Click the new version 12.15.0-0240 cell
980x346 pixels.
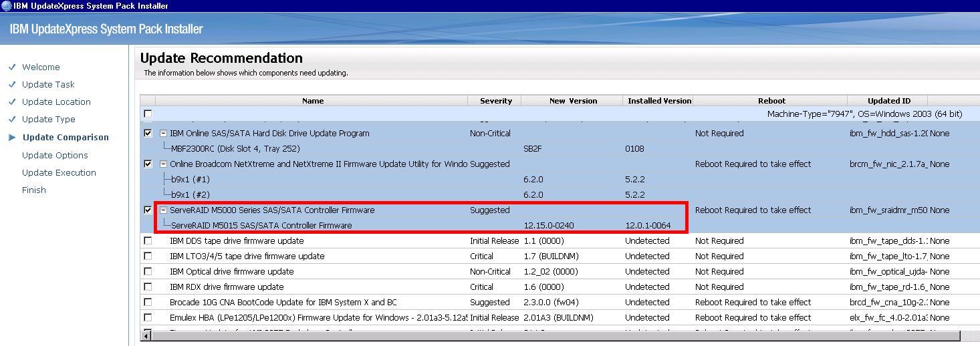click(549, 225)
